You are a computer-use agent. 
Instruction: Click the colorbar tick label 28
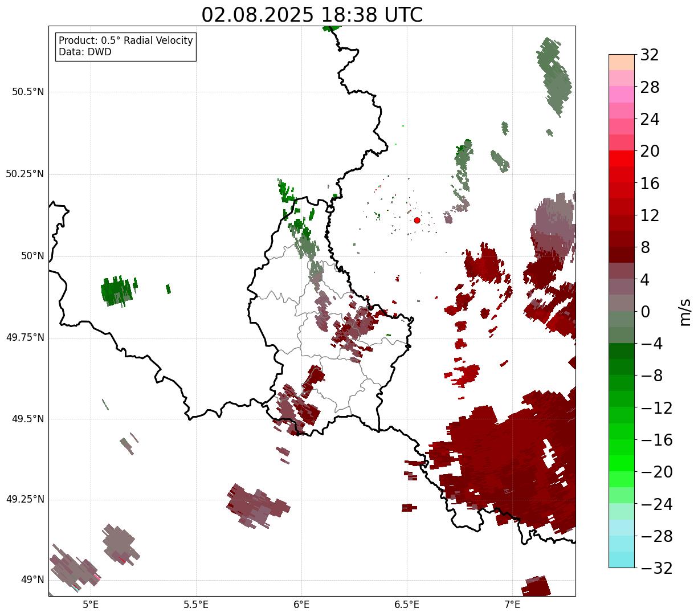(650, 87)
